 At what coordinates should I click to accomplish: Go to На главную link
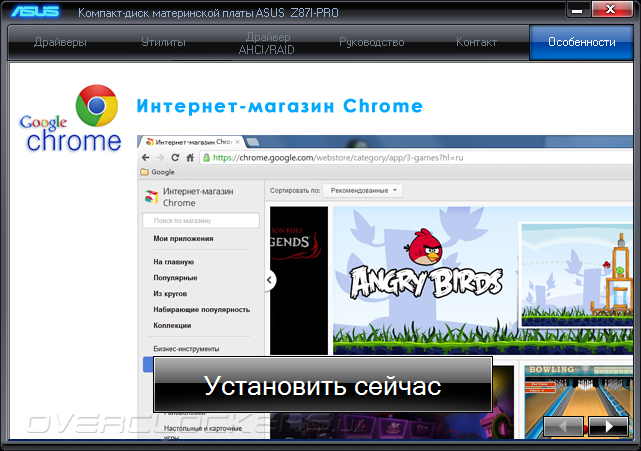[174, 262]
